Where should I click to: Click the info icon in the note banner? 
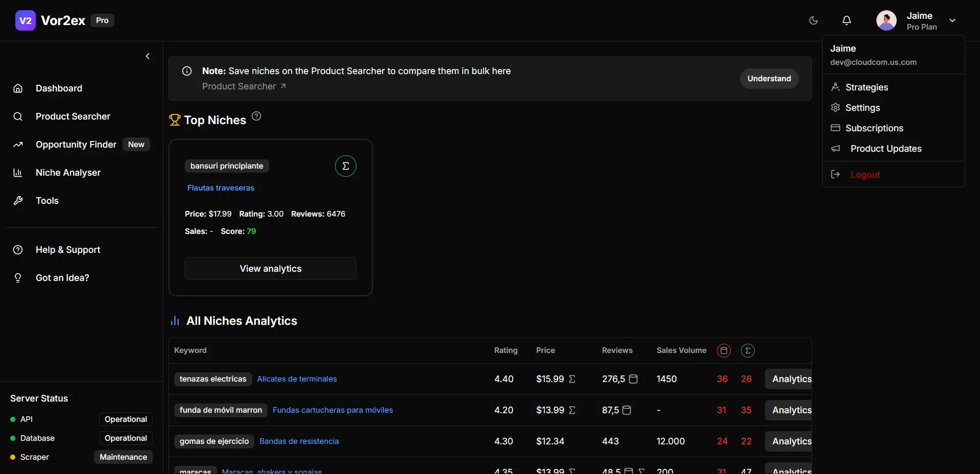pyautogui.click(x=187, y=71)
